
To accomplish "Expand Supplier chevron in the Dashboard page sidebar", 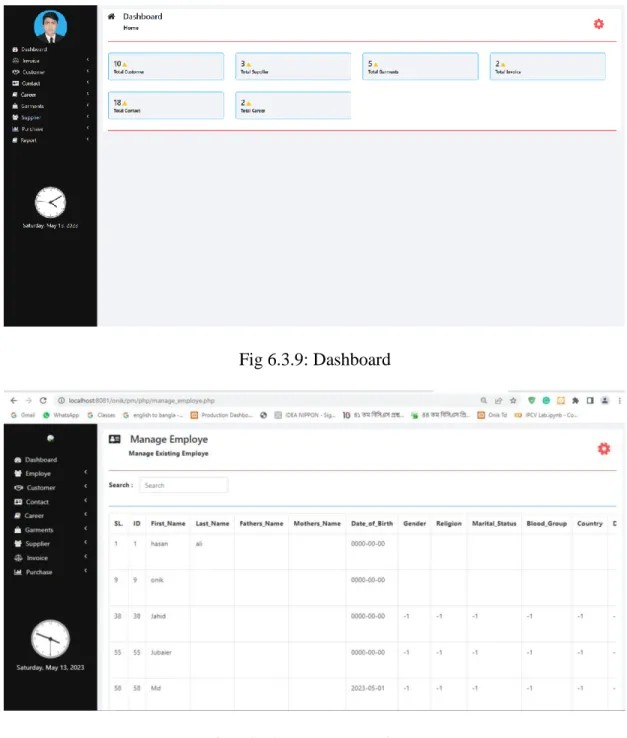I will pyautogui.click(x=88, y=116).
